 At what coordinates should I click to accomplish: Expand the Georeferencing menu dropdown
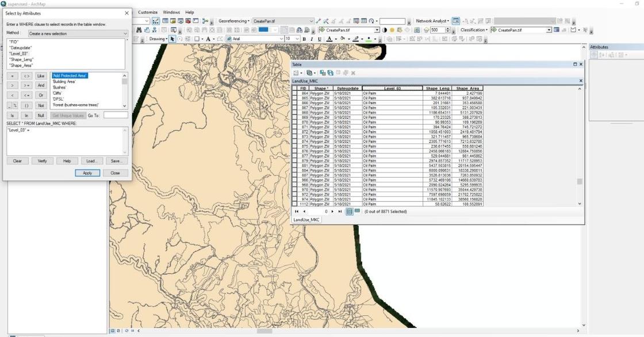click(233, 21)
